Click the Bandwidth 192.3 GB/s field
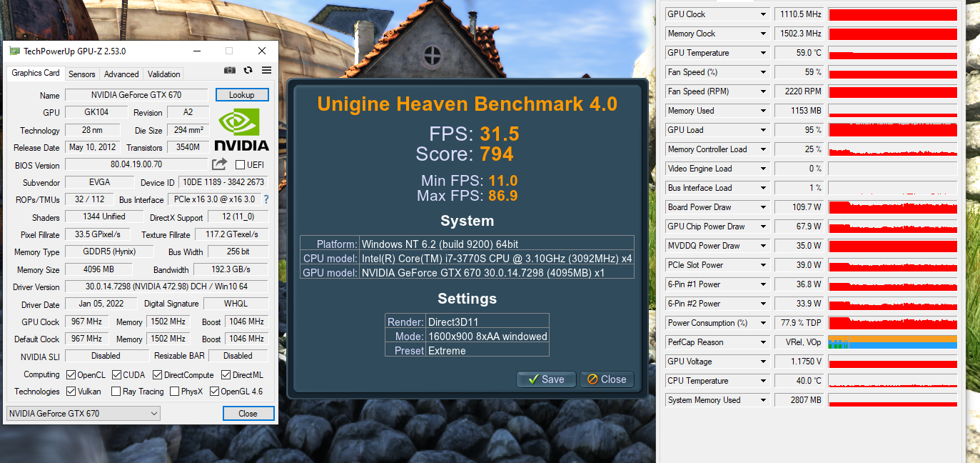This screenshot has height=463, width=980. pyautogui.click(x=231, y=269)
